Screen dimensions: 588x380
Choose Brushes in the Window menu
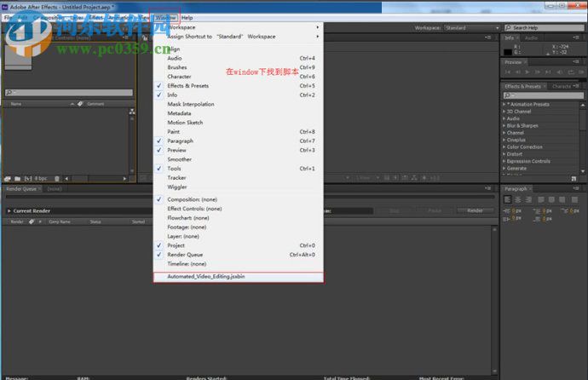click(239, 67)
